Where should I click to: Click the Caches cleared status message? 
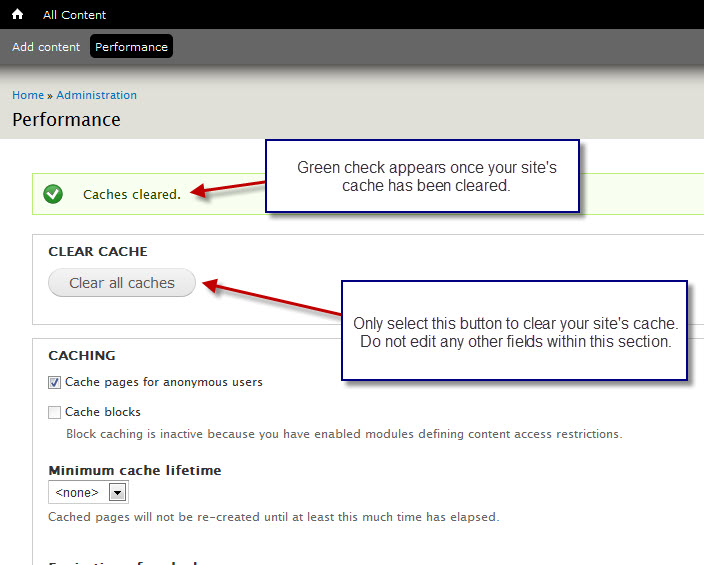(131, 194)
